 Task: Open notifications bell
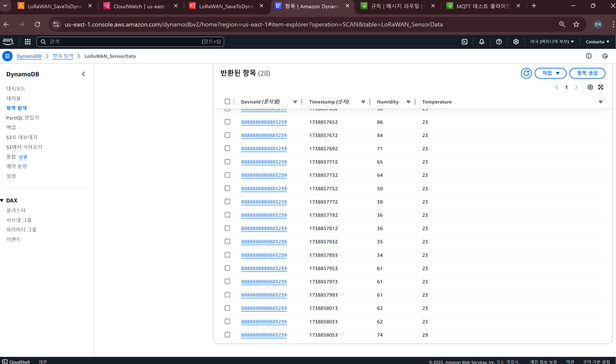pos(482,42)
